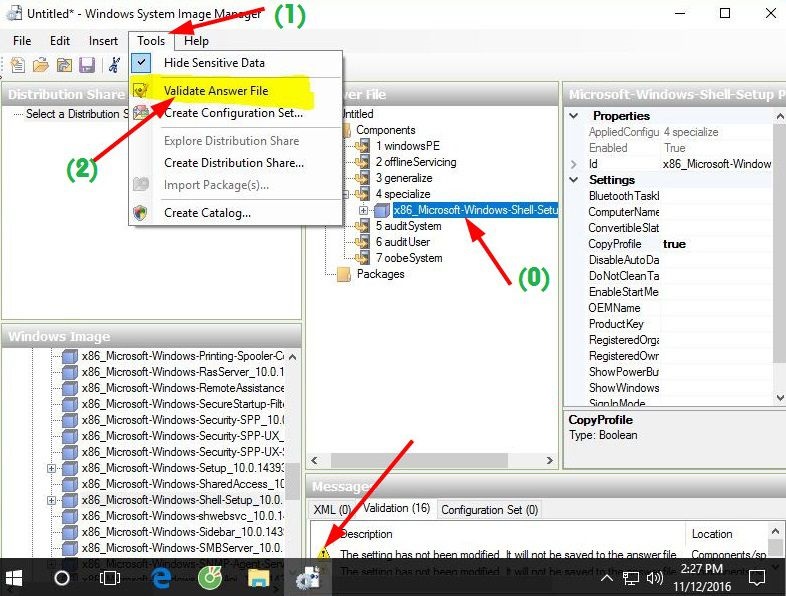Select x86_Microsoft-Windows-RasServer image component
The image size is (786, 596).
[x=182, y=372]
